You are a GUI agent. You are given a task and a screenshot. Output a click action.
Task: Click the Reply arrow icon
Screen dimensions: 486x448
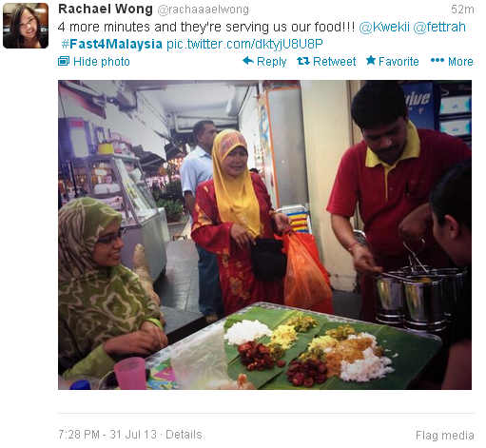click(248, 60)
